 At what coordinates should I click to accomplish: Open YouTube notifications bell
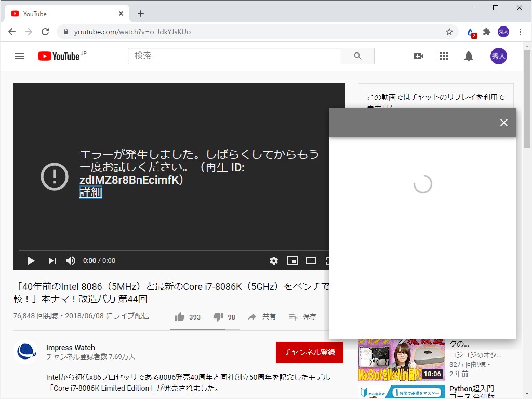tap(468, 56)
